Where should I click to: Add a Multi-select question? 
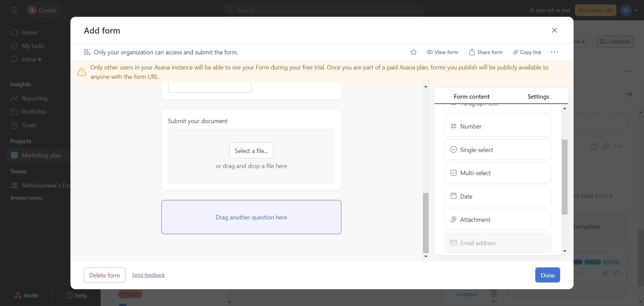[x=497, y=173]
